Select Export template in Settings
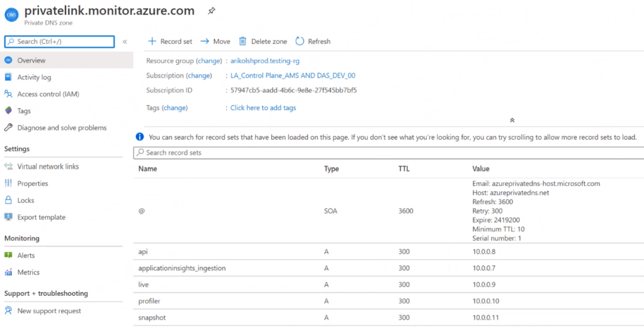 point(42,217)
